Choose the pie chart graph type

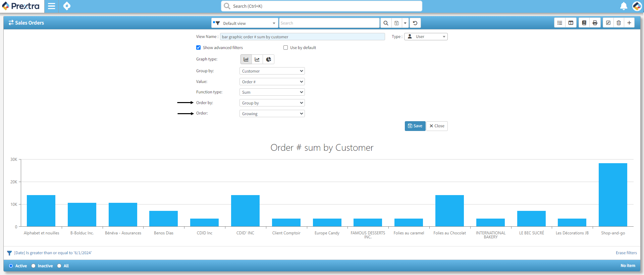268,59
